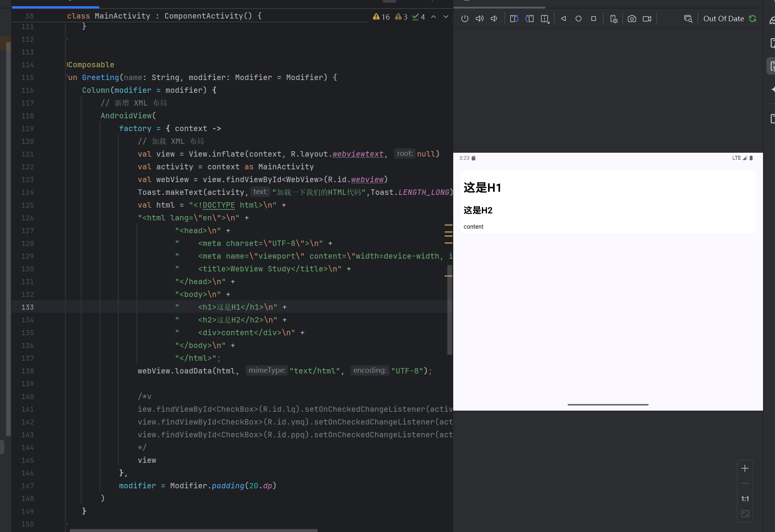The height and width of the screenshot is (532, 775).
Task: Click the Out Of Date status label
Action: click(724, 19)
